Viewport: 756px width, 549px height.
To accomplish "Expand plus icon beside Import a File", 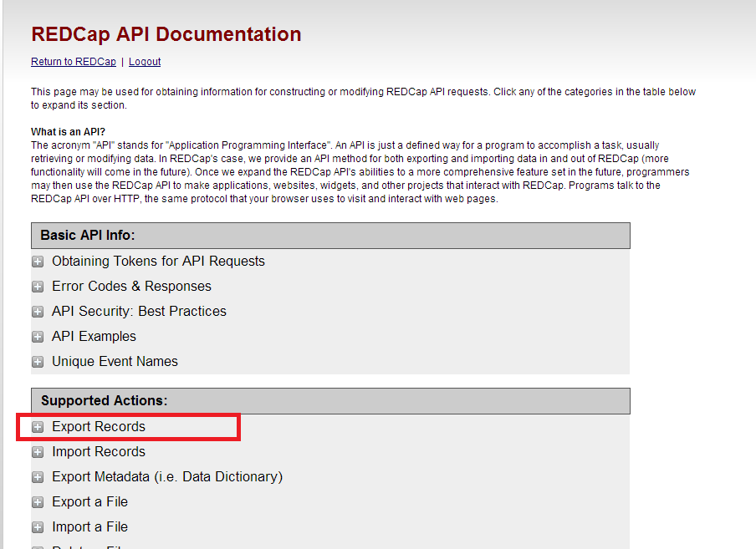I will pyautogui.click(x=38, y=527).
